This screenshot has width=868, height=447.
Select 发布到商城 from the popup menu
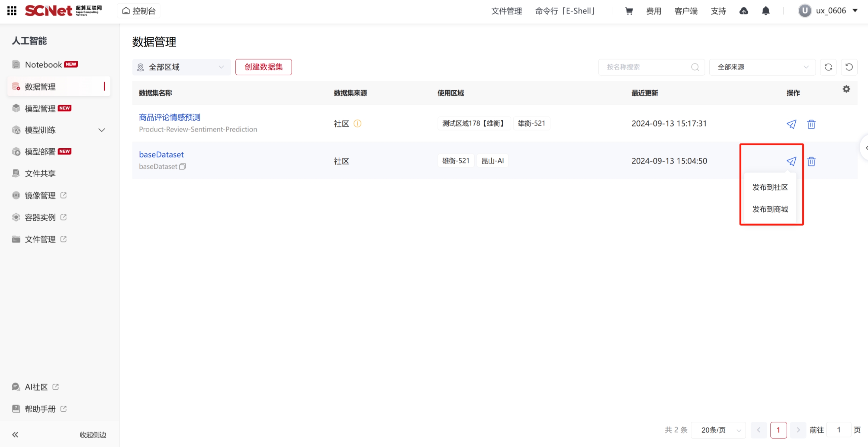pos(770,209)
